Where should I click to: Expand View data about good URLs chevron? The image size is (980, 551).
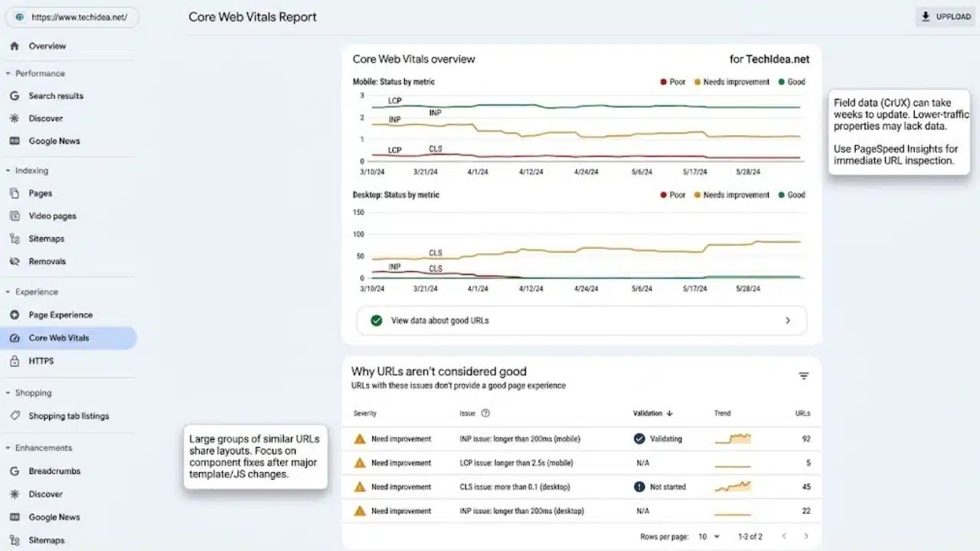click(788, 321)
